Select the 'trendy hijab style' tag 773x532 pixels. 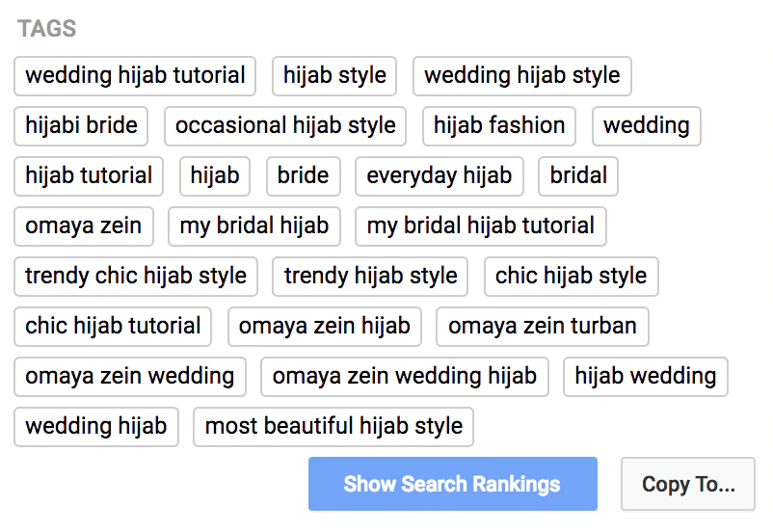coord(370,277)
